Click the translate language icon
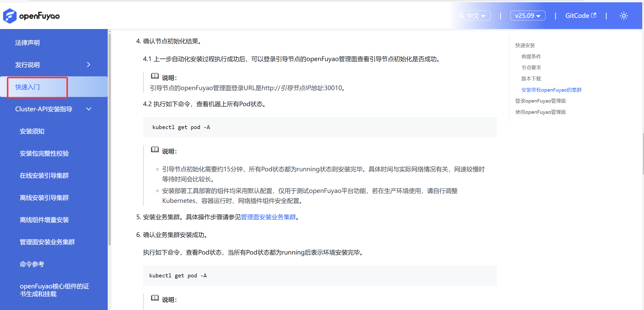Screen dimensions: 644x310 pos(461,16)
